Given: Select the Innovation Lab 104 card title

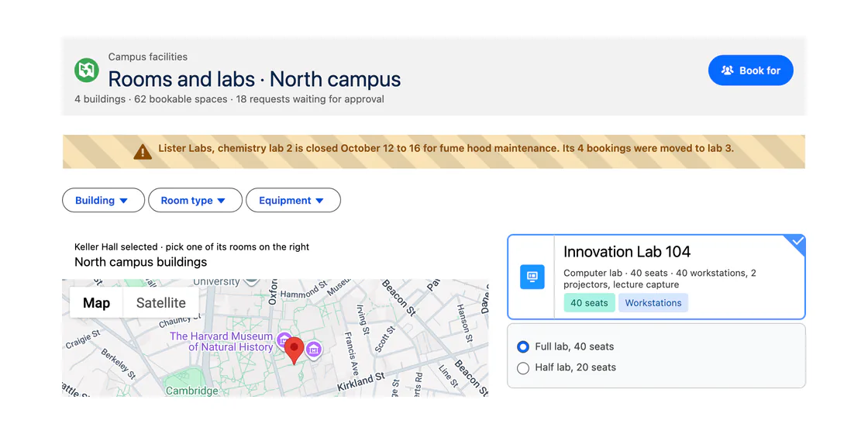Looking at the screenshot, I should pyautogui.click(x=627, y=252).
